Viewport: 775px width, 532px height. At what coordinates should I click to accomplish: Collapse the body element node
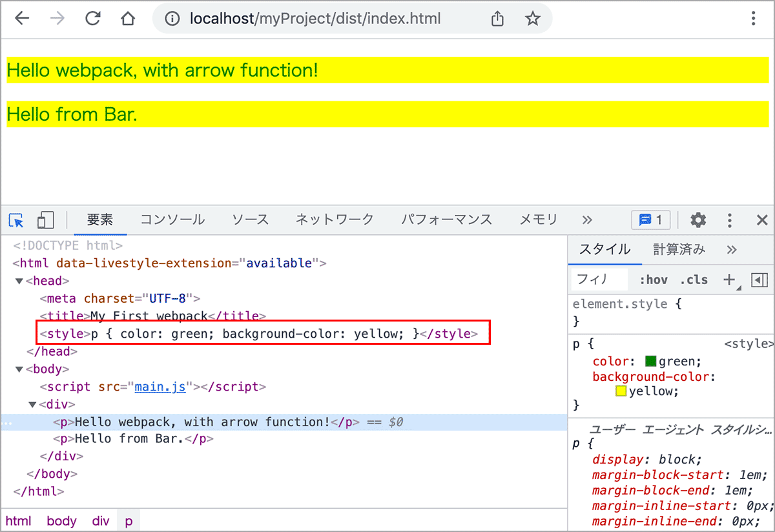pyautogui.click(x=19, y=369)
